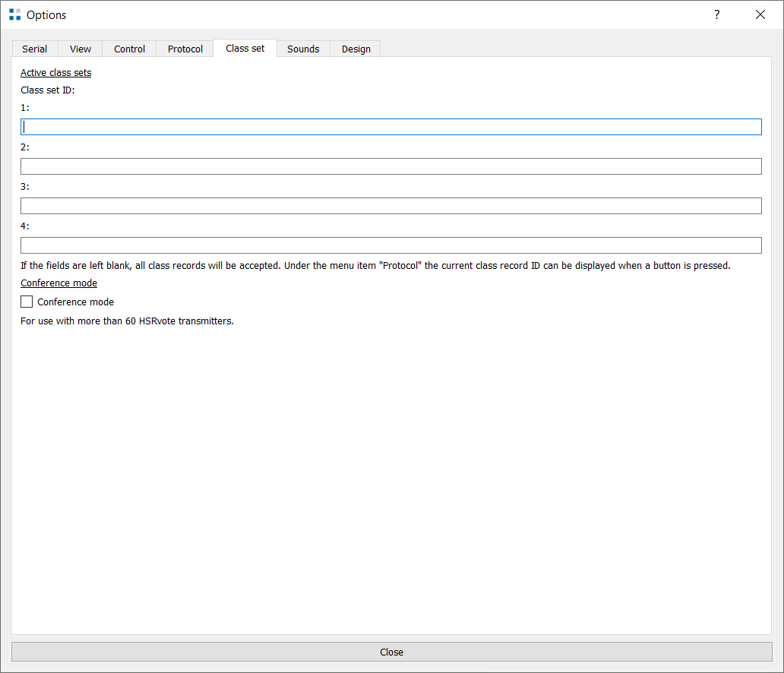Go to the Protocol tab
Viewport: 784px width, 673px height.
tap(185, 49)
